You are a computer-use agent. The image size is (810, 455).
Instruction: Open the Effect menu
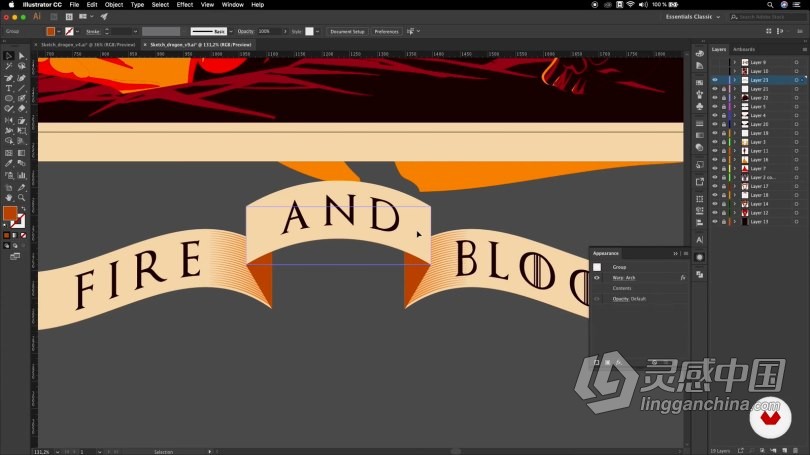184,5
